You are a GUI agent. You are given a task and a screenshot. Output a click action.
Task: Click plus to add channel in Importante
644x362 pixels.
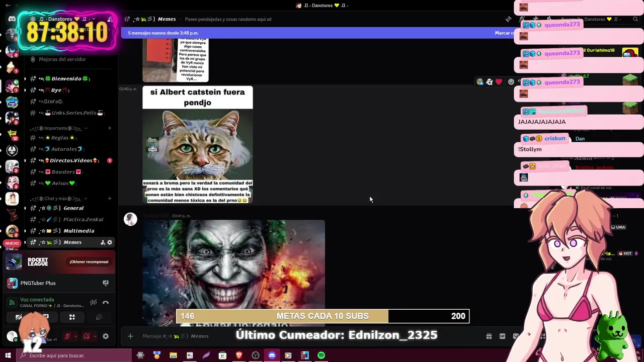coord(110,128)
